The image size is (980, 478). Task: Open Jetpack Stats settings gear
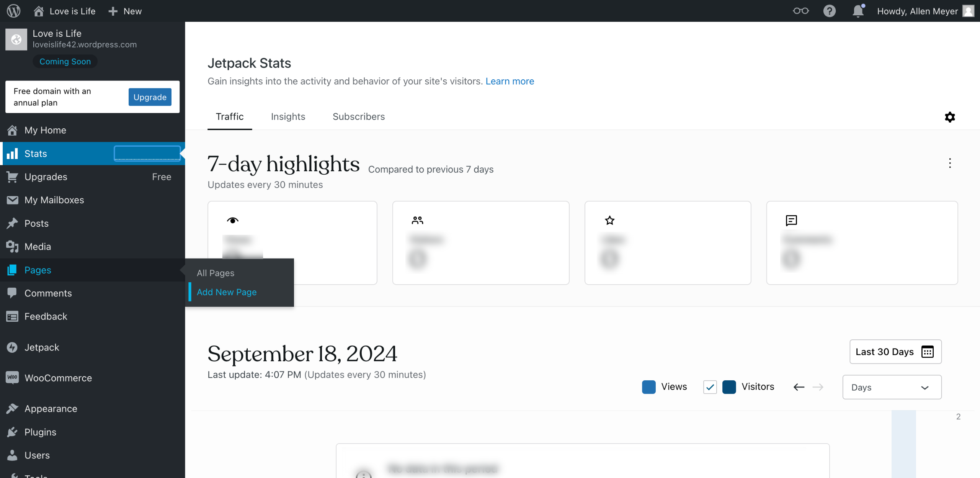coord(949,117)
